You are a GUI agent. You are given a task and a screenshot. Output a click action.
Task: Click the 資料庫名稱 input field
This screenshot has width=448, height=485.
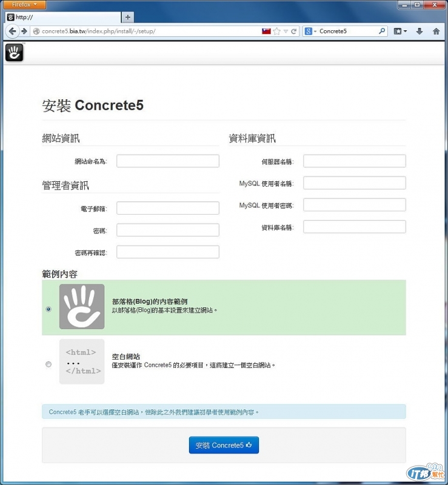point(354,227)
